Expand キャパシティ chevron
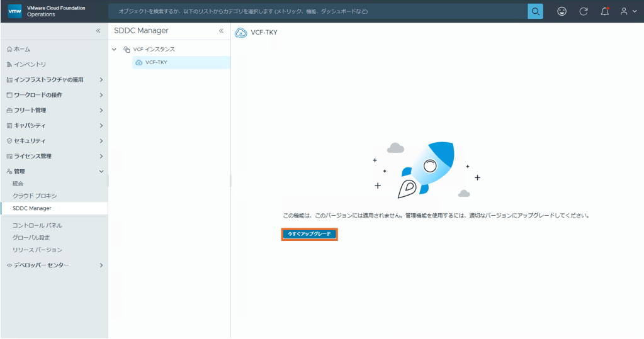 point(101,126)
